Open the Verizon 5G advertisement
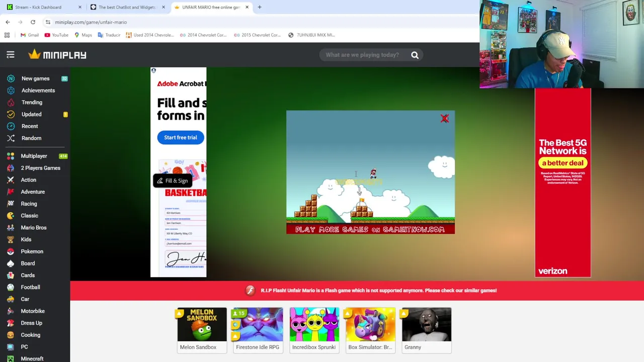 coord(563,183)
